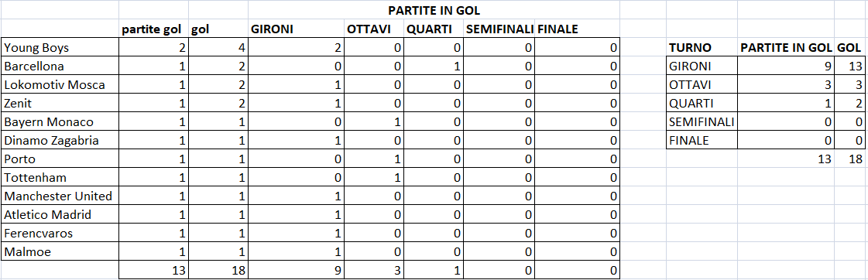This screenshot has width=868, height=280.
Task: Click the GIRONI column header
Action: 296,29
